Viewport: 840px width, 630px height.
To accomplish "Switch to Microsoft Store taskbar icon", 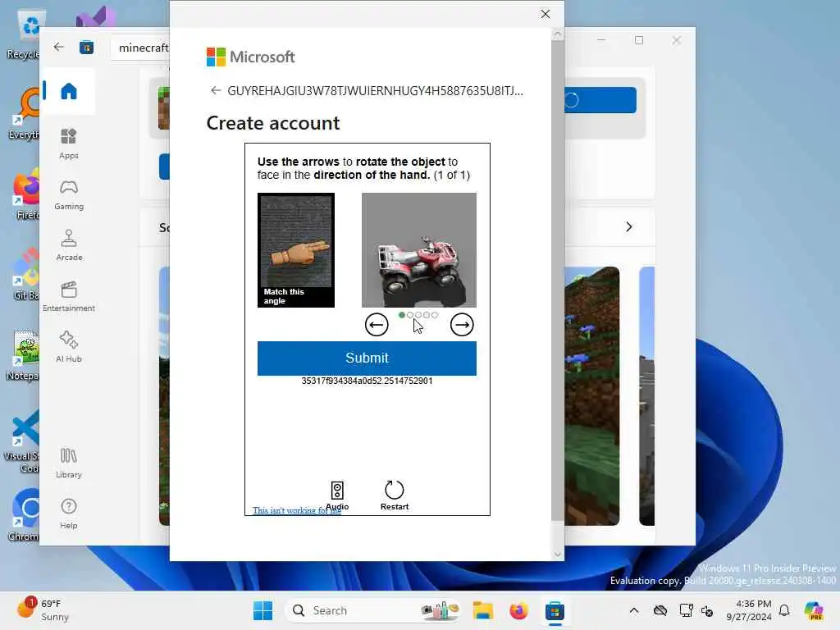I will (555, 610).
